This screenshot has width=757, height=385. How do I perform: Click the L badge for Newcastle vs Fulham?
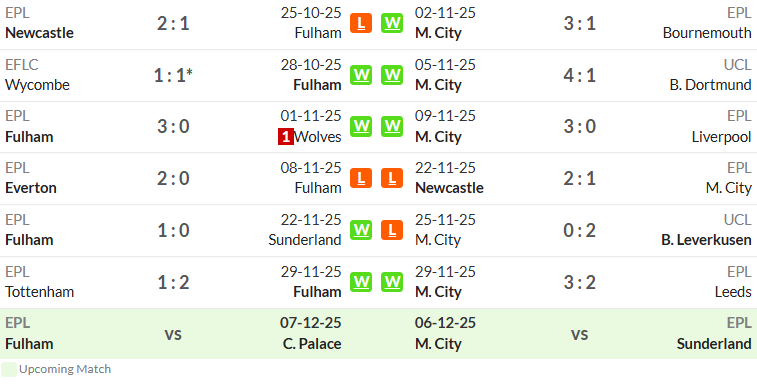click(x=361, y=23)
